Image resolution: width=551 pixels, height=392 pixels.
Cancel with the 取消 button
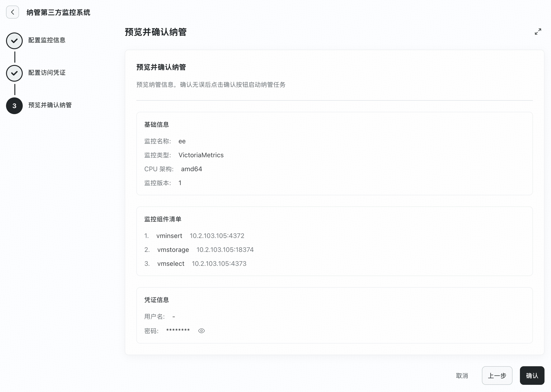pyautogui.click(x=462, y=376)
